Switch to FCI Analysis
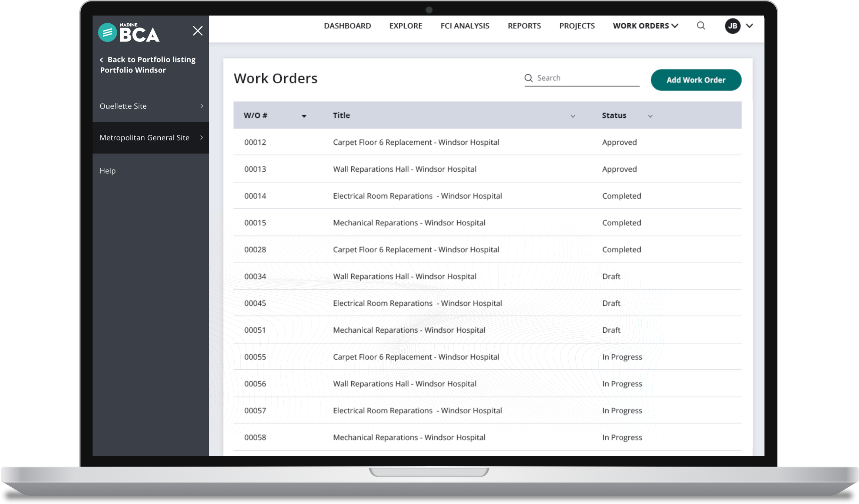The image size is (859, 504). (465, 26)
